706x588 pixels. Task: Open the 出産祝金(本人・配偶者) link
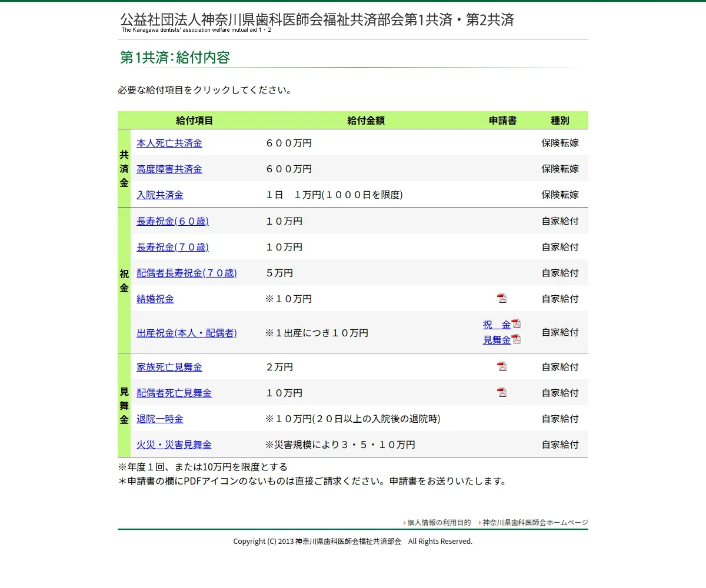pos(187,333)
